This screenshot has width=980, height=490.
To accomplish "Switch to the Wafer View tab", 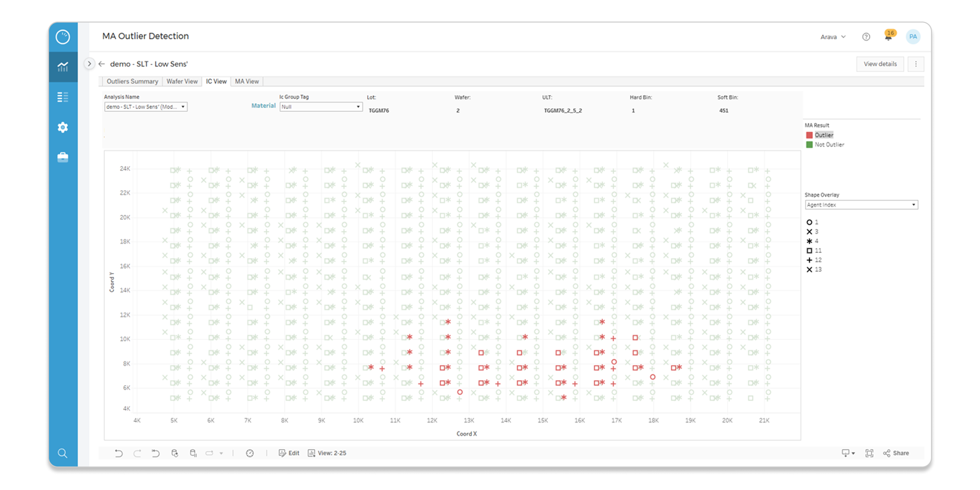I will pos(182,81).
